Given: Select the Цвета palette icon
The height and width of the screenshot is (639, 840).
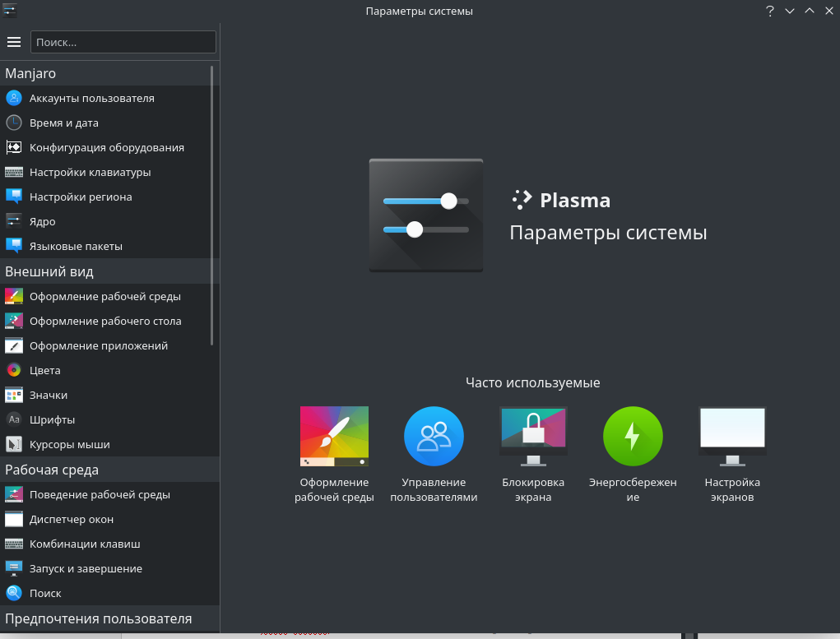Looking at the screenshot, I should [12, 370].
